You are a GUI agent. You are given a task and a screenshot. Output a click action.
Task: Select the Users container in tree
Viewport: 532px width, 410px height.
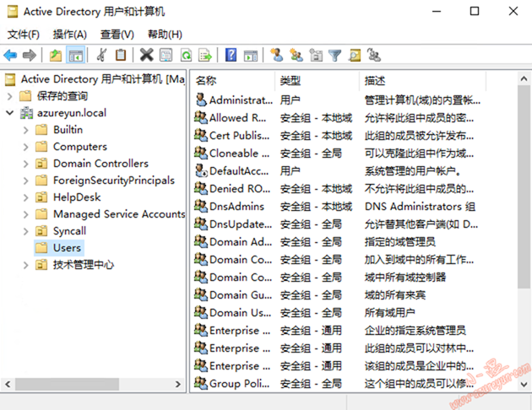59,248
